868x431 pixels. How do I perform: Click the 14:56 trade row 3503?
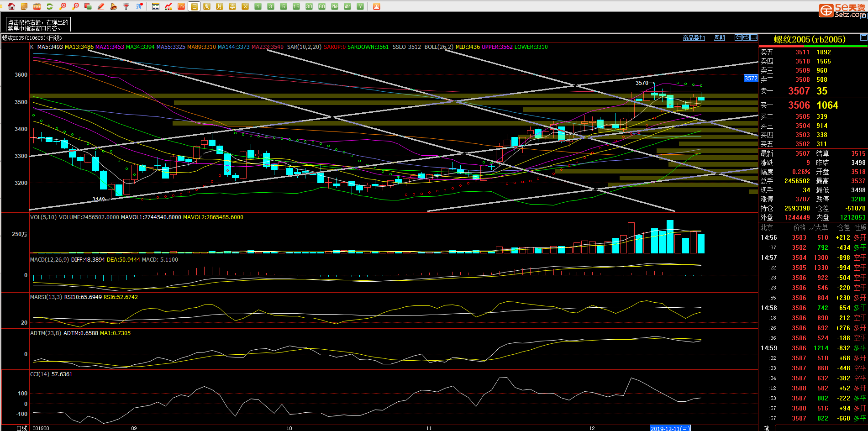pos(813,237)
